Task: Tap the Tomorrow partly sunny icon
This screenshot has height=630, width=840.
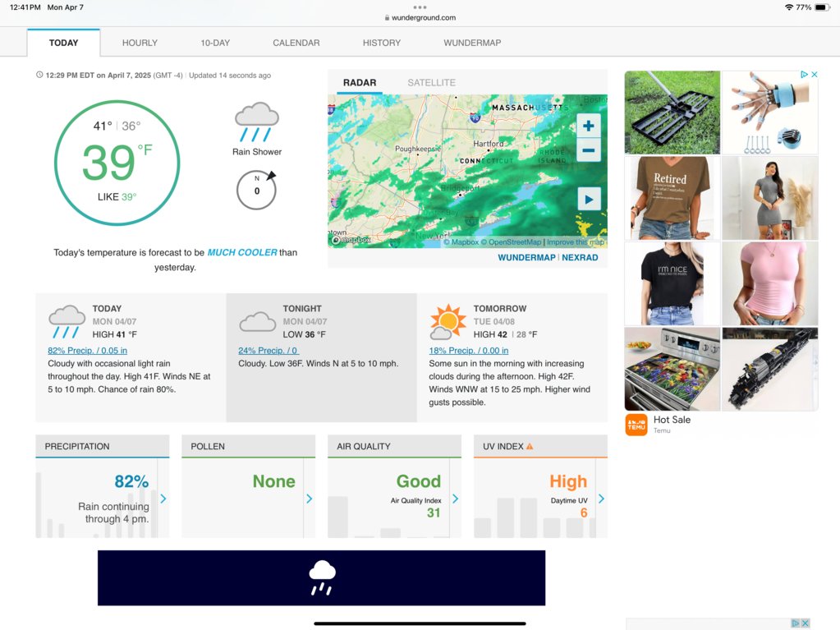Action: tap(448, 321)
